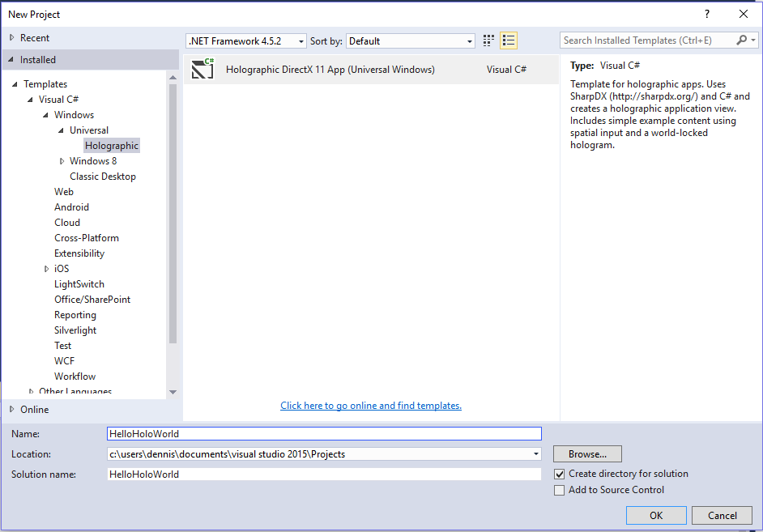Select the Reporting category

click(75, 315)
